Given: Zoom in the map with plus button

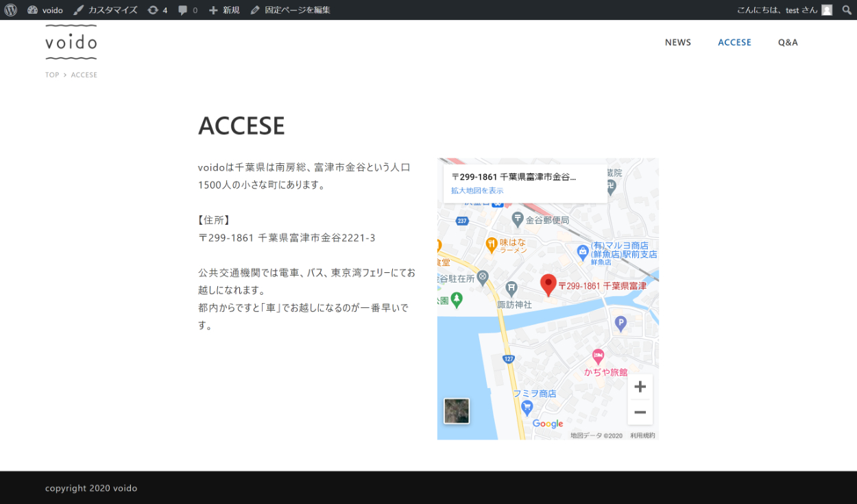Looking at the screenshot, I should coord(640,387).
